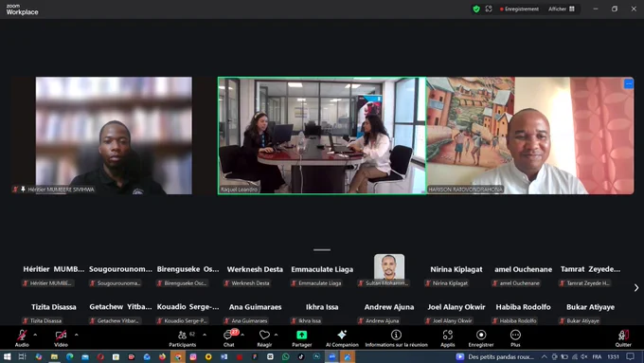The image size is (644, 363).
Task: Click the Enregistrer record button
Action: coord(481,338)
